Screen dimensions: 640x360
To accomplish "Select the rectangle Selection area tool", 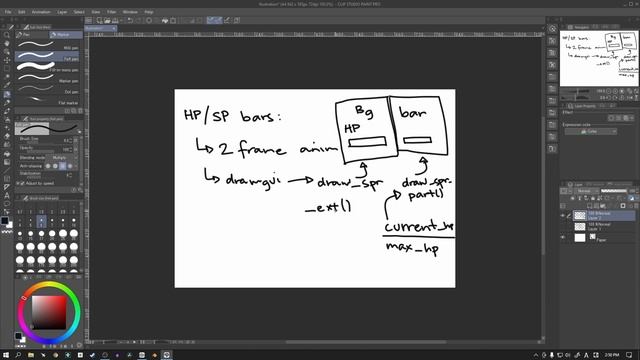I will click(7, 69).
